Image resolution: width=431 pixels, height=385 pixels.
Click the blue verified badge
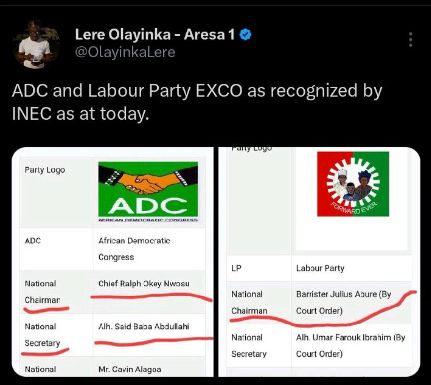tap(246, 35)
